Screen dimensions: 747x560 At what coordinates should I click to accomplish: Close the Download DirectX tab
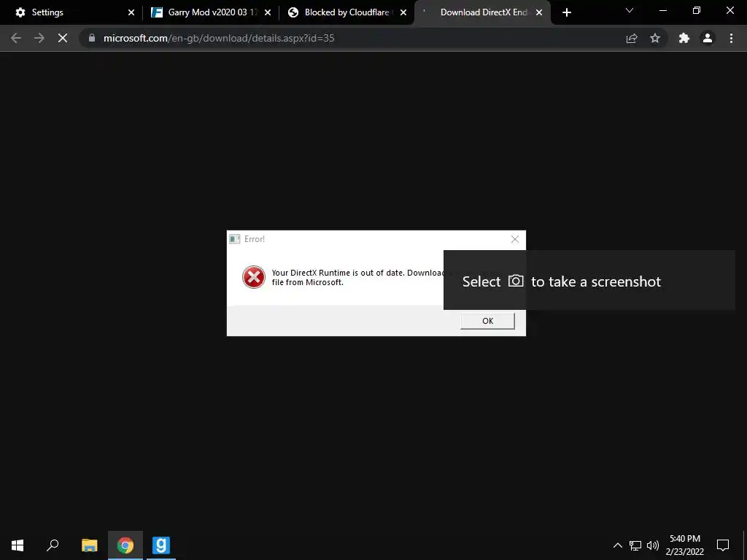(x=539, y=12)
